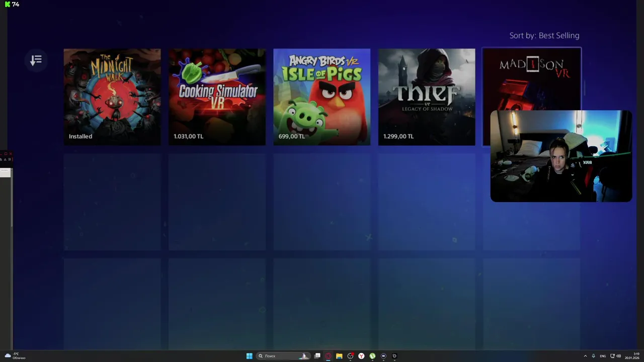Open the weather widget on taskbar
Viewport: 644px width, 362px height.
(x=15, y=356)
